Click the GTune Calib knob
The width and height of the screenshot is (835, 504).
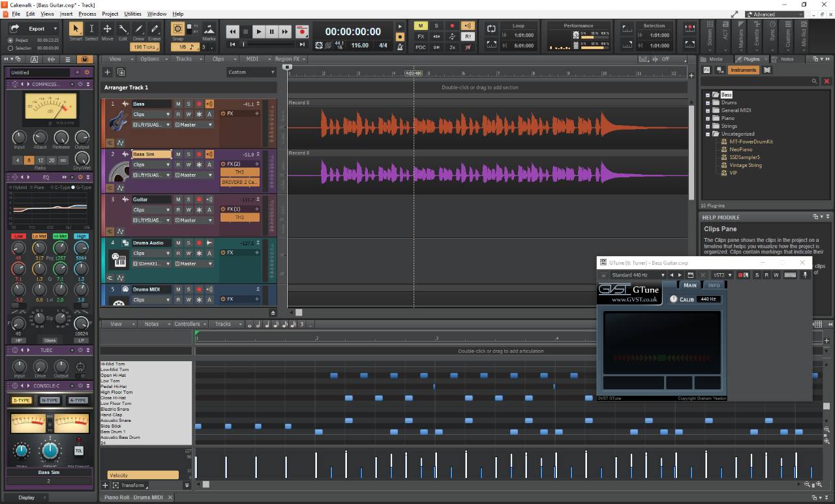[675, 299]
